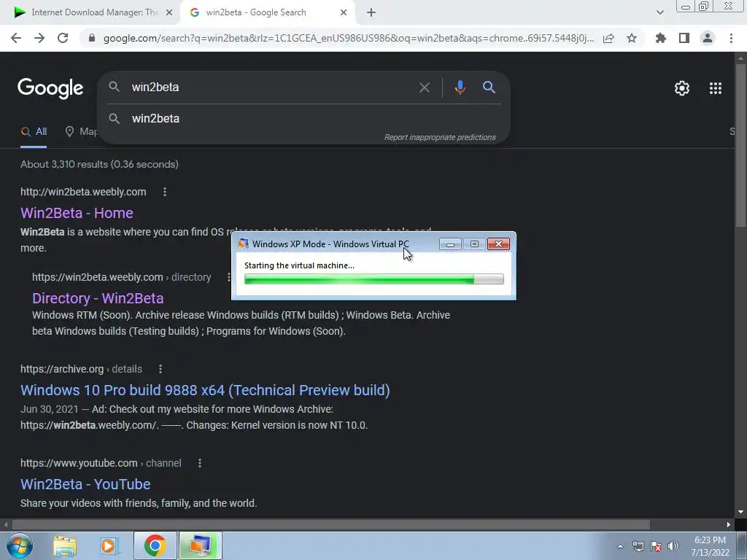Open the network tray icon
This screenshot has width=747, height=560.
coord(638,546)
